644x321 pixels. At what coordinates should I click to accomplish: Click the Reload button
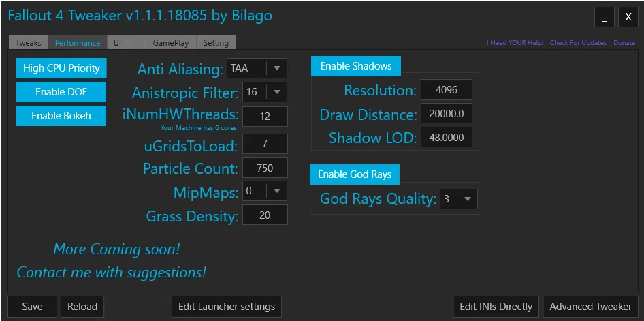click(x=82, y=307)
